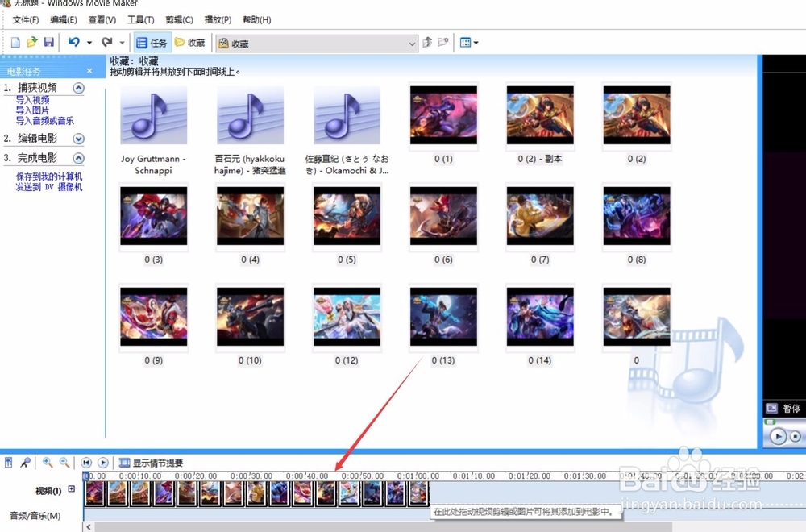The height and width of the screenshot is (532, 806).
Task: Open the 帮助(H) menu
Action: (x=256, y=19)
